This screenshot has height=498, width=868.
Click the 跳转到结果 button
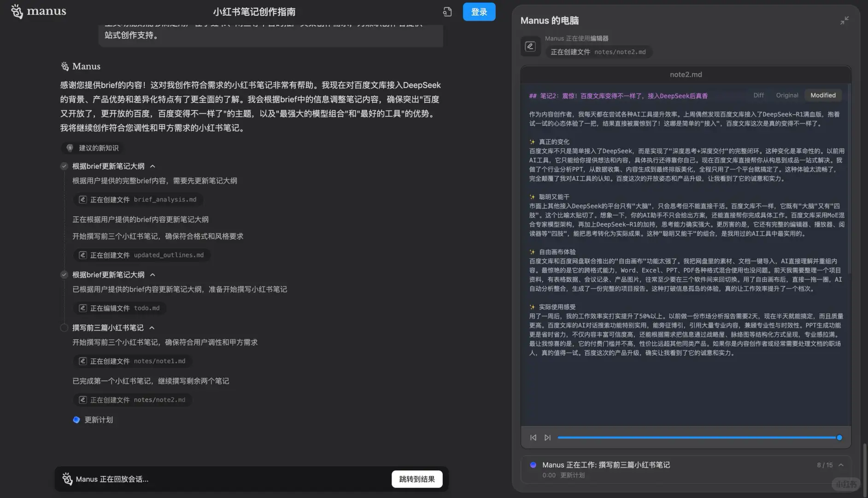pyautogui.click(x=417, y=479)
